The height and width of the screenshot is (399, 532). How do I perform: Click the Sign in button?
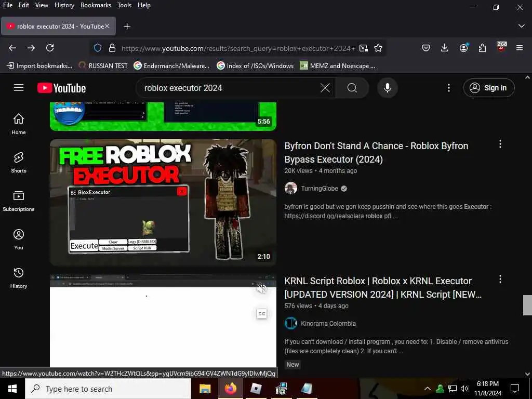click(489, 88)
